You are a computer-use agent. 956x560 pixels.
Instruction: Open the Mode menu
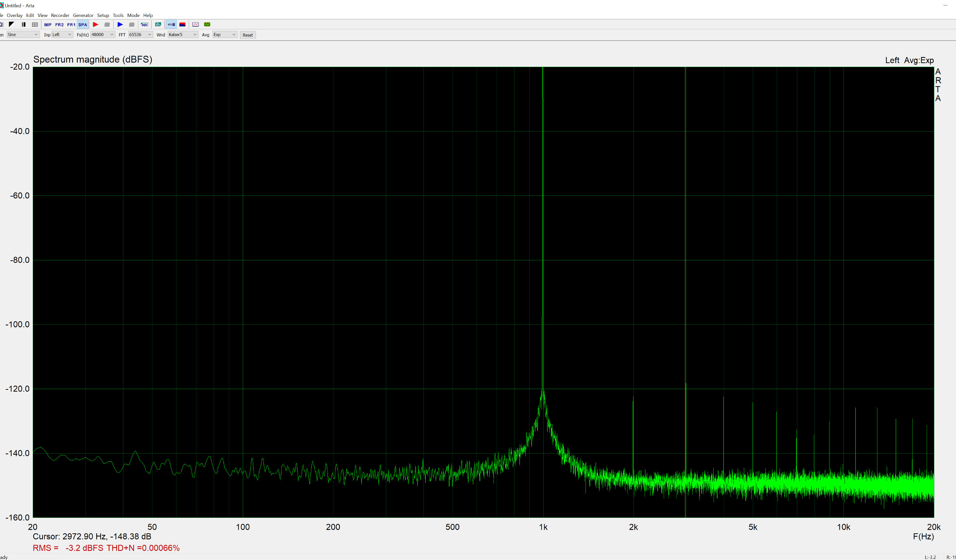133,16
